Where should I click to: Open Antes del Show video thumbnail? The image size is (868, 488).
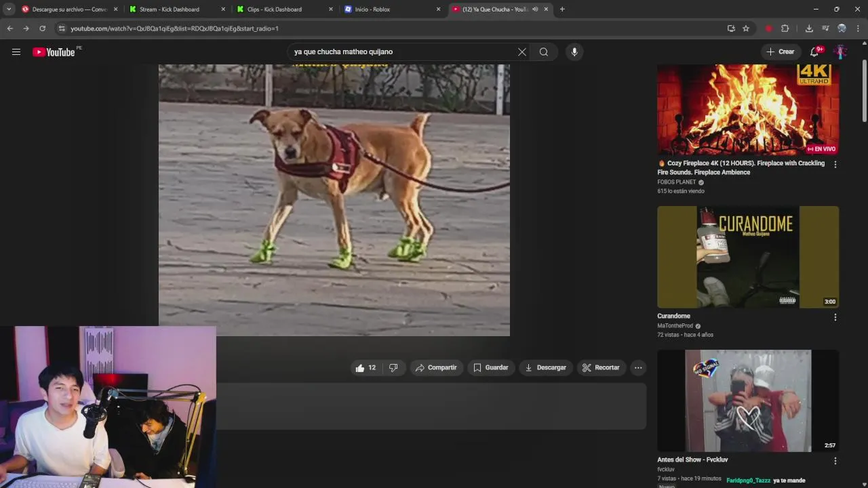748,401
